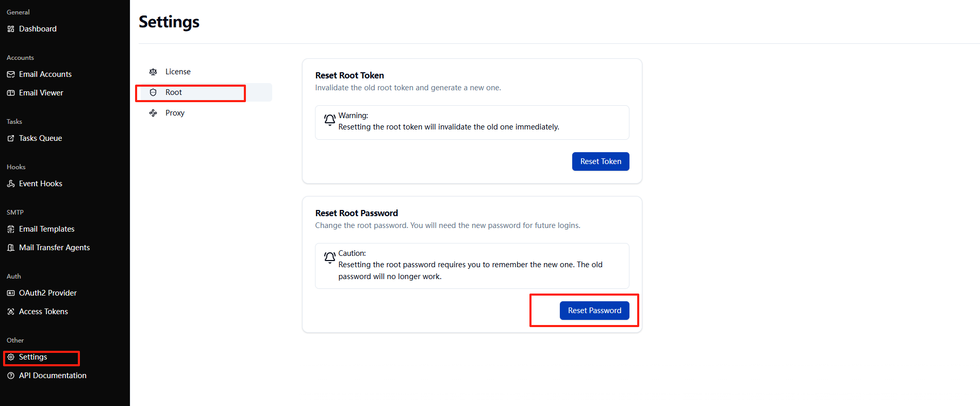
Task: Click the Dashboard grid icon
Action: (11, 29)
